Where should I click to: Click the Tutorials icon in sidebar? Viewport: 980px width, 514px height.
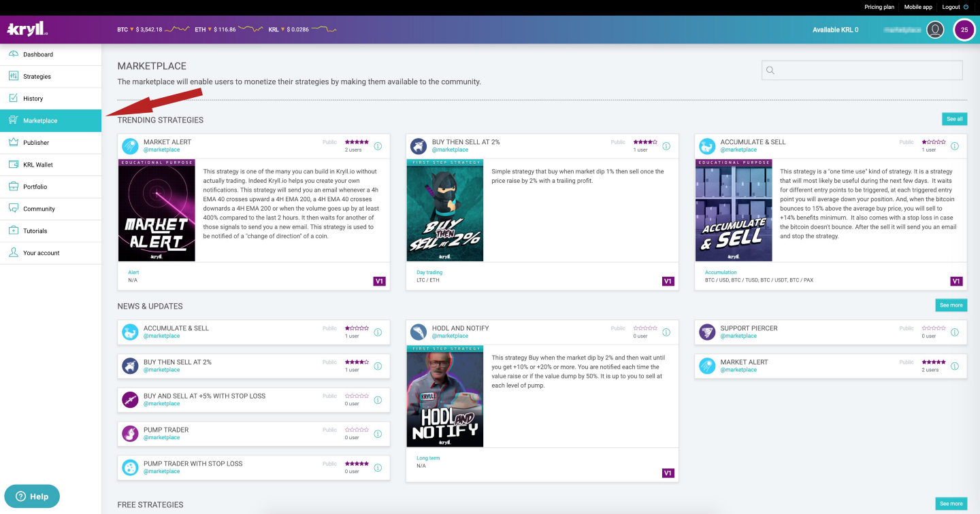(x=14, y=230)
